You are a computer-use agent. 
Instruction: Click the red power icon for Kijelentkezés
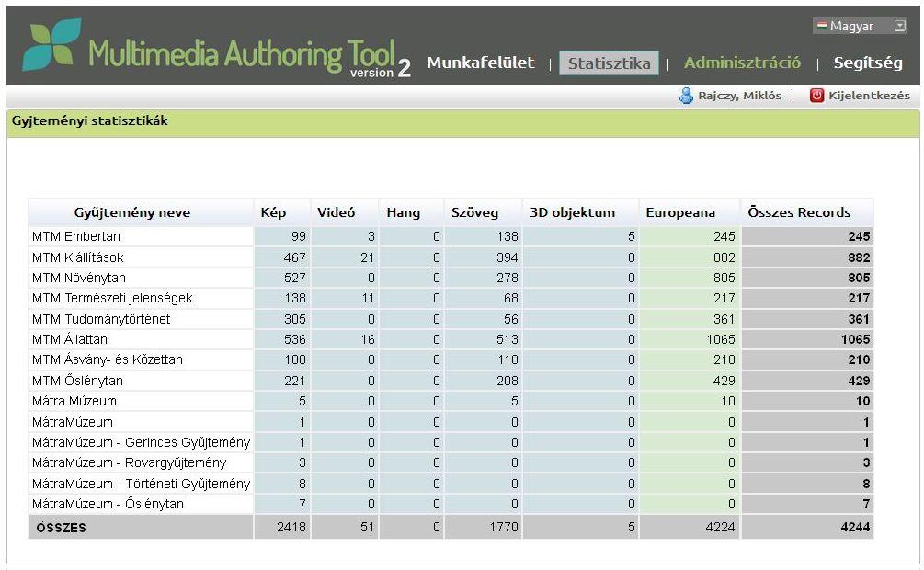point(816,95)
